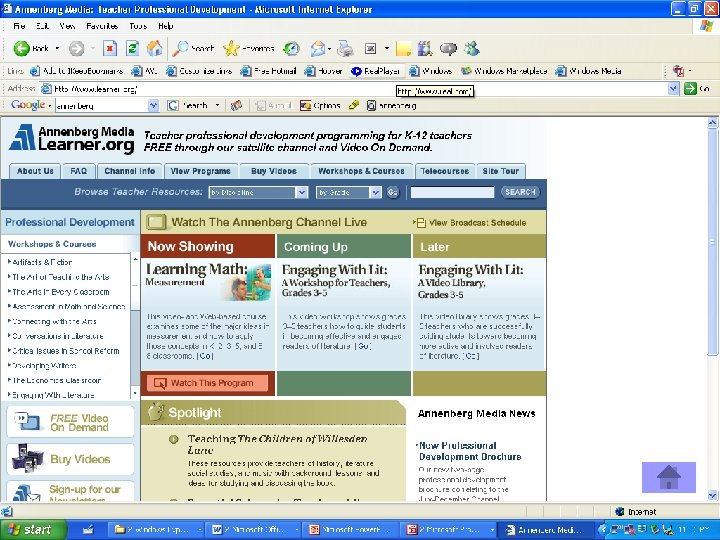This screenshot has width=720, height=540.
Task: Select the Workshops & Courses tab
Action: pyautogui.click(x=361, y=171)
